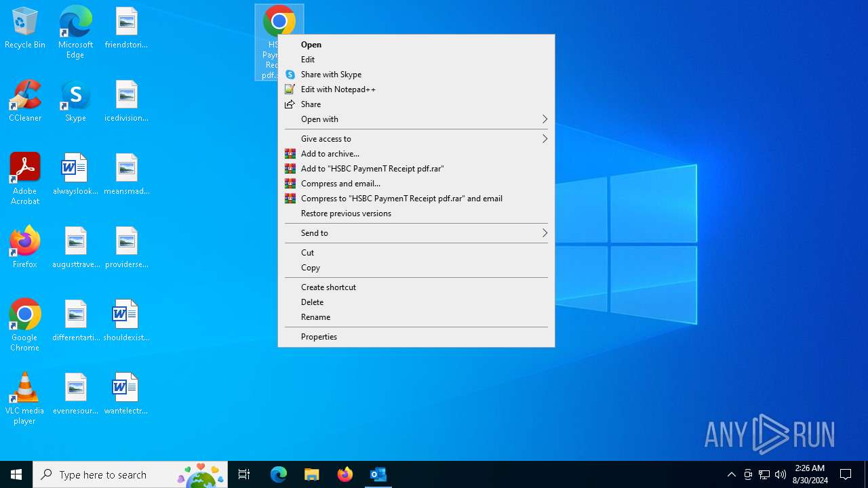The height and width of the screenshot is (488, 868).
Task: Select the icedivision... image file
Action: coord(126,102)
